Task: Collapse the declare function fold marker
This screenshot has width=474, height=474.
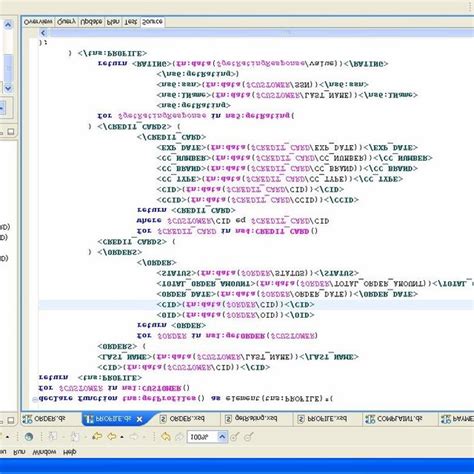Action: [x=35, y=399]
